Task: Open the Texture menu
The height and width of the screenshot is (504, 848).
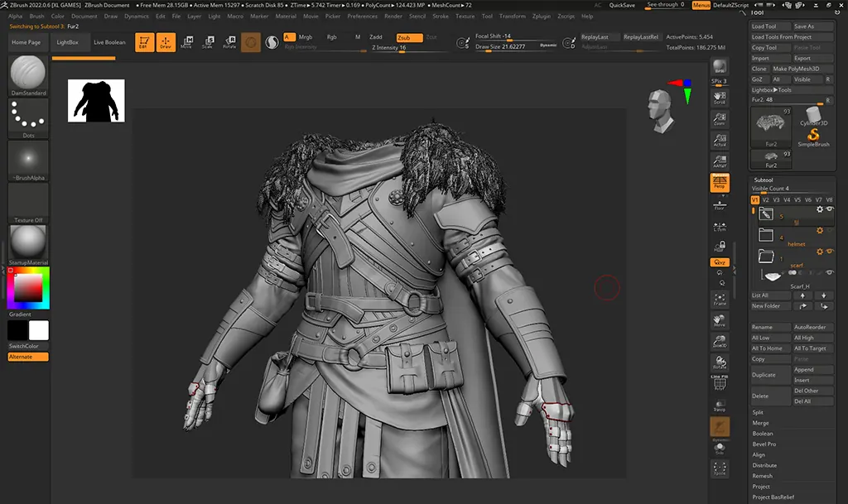Action: click(465, 17)
